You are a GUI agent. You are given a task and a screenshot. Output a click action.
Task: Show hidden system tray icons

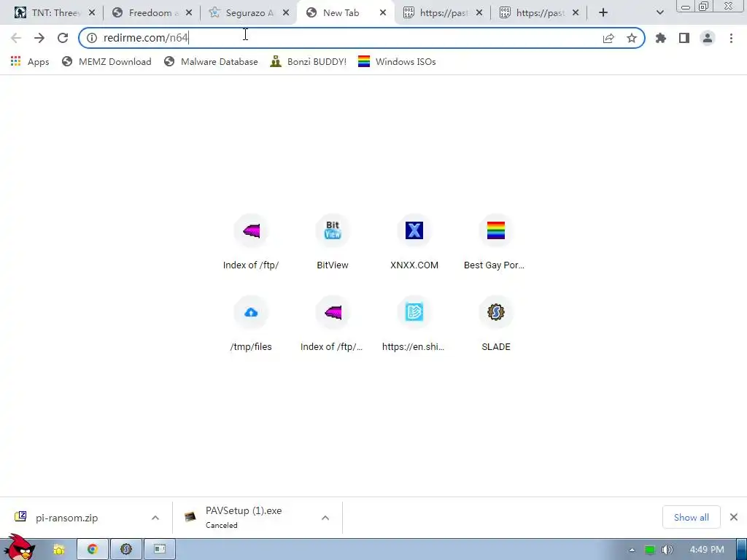click(632, 550)
